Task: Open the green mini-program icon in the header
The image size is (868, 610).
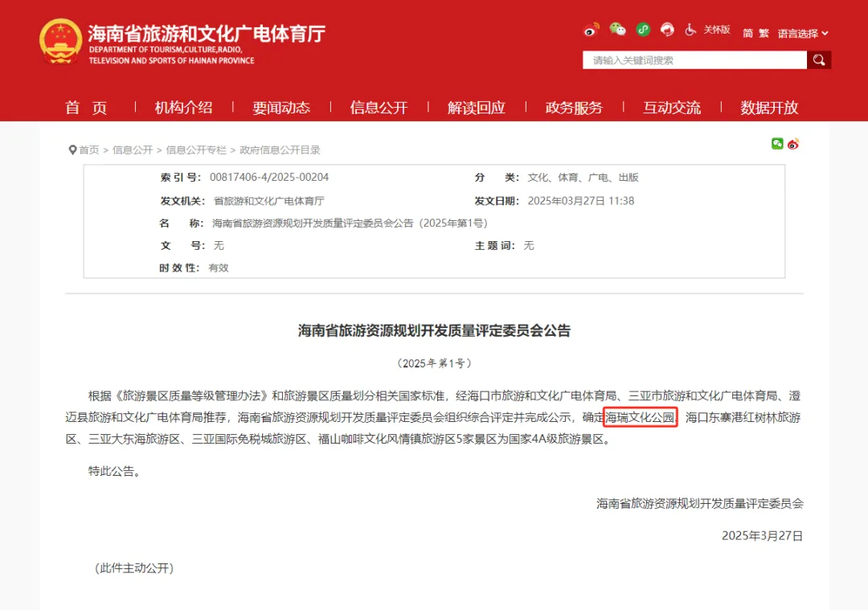Action: (643, 30)
